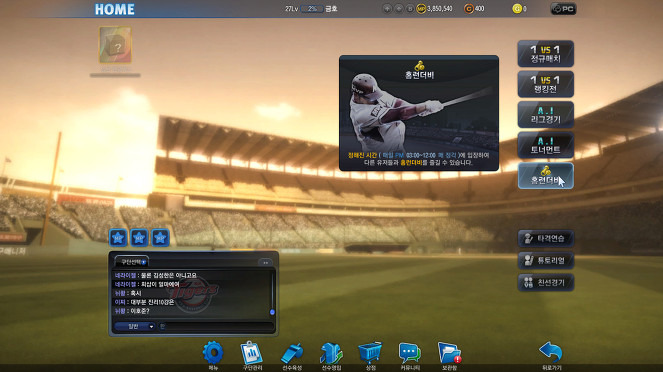Click the blue back arrow icon
Viewport: 663px width, 372px height.
[x=551, y=352]
